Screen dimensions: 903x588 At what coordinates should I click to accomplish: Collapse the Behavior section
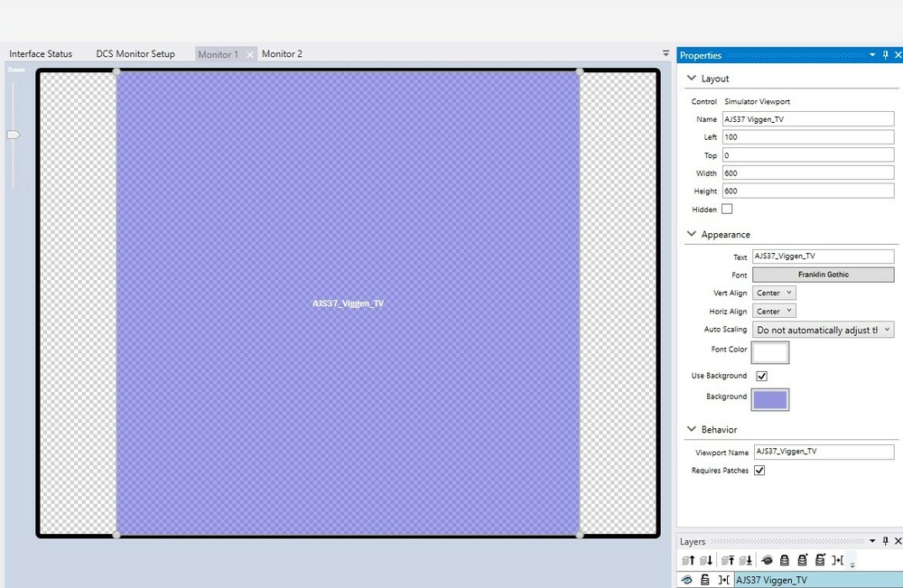(692, 429)
